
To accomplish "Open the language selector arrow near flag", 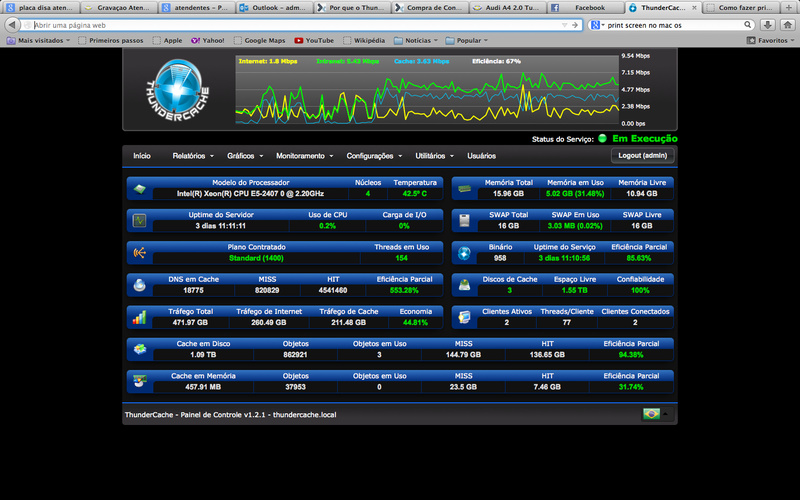I will [x=665, y=414].
